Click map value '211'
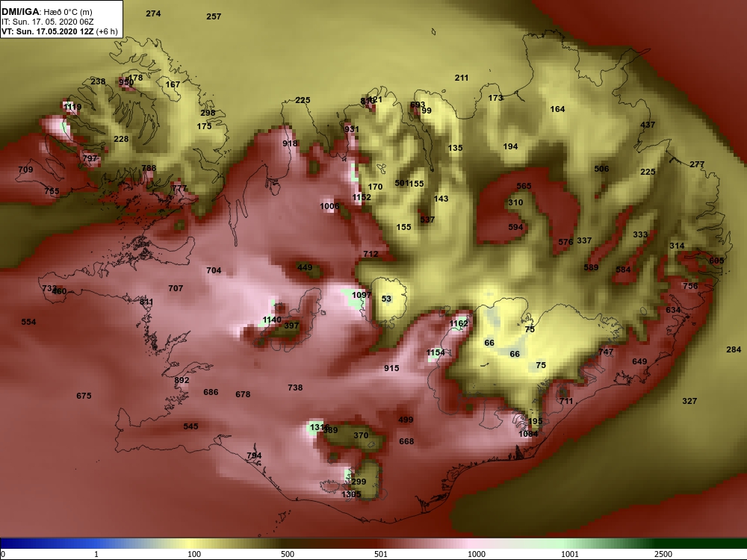 tap(462, 78)
